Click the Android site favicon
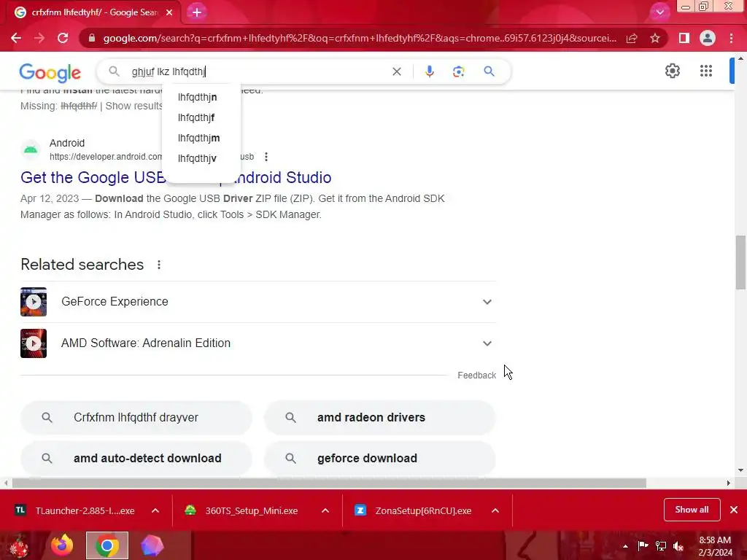Viewport: 747px width, 560px height. click(x=31, y=149)
